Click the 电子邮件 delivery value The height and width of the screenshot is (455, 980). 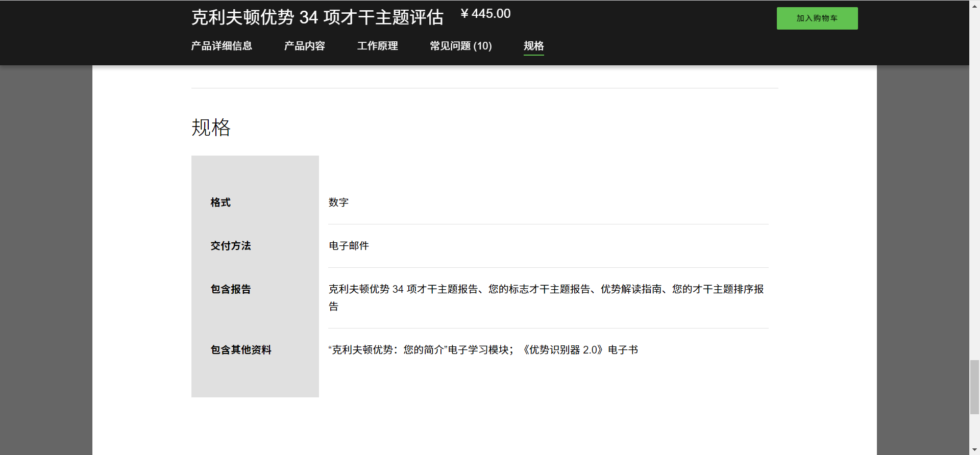[349, 246]
